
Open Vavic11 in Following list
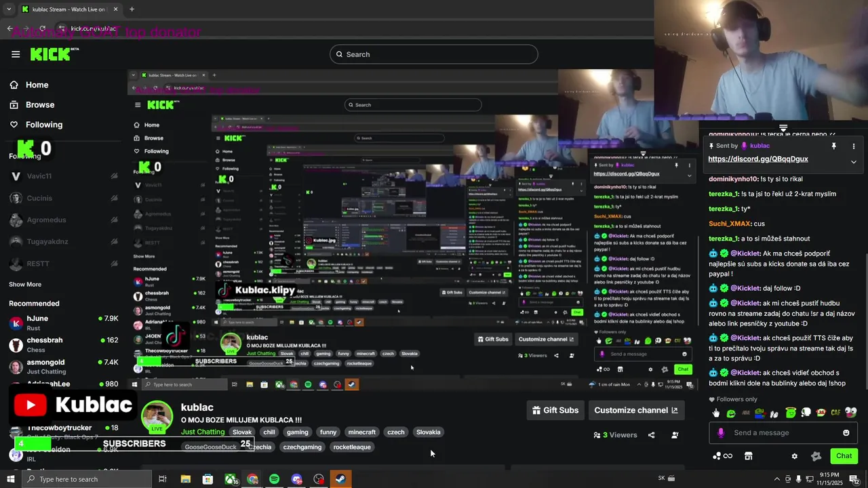[x=64, y=176]
